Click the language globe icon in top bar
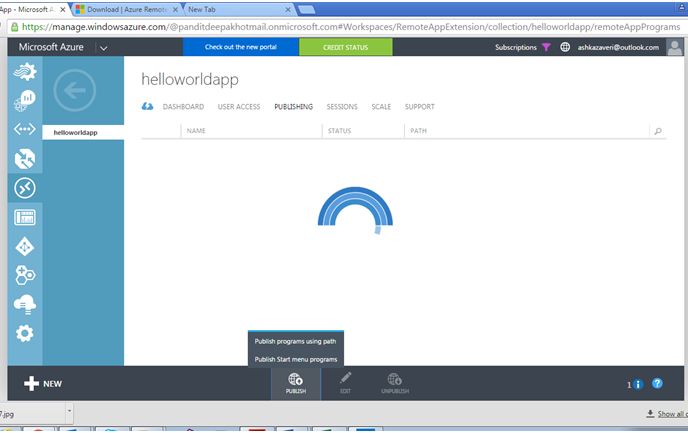Screen dimensions: 688x433 pyautogui.click(x=565, y=47)
